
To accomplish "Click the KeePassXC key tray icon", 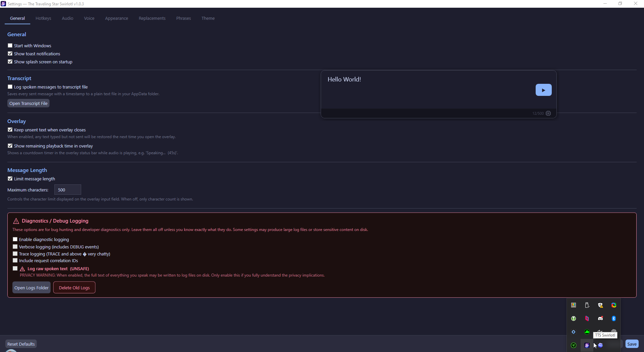I will (574, 318).
